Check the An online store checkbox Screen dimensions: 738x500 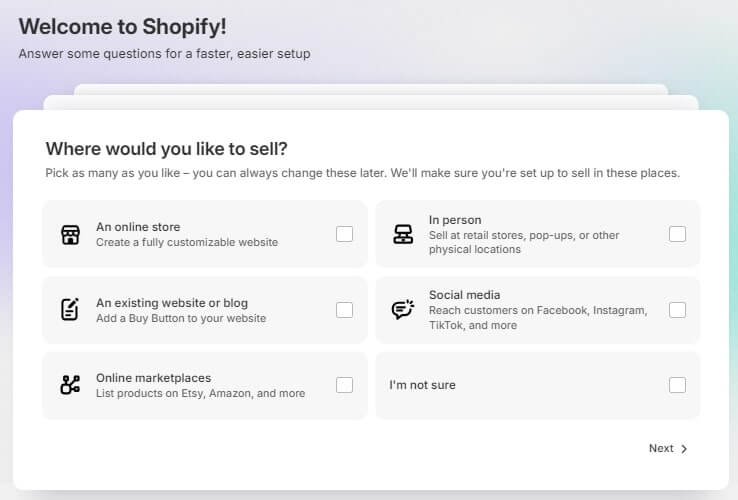coord(345,234)
